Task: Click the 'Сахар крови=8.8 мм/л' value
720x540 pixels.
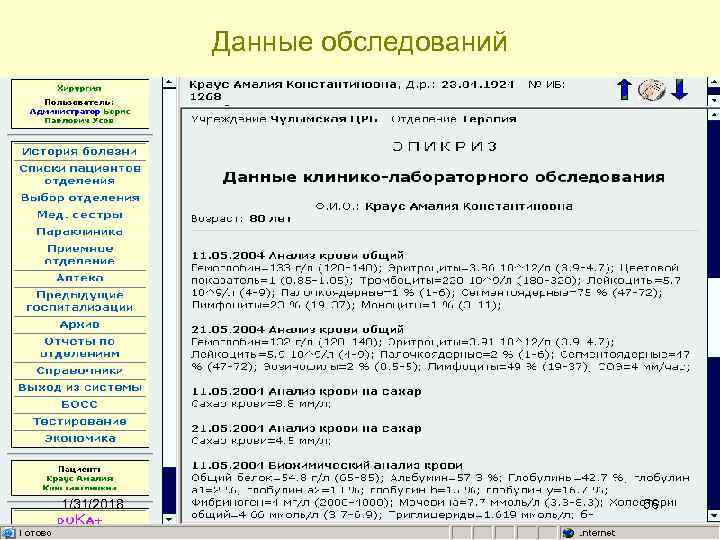Action: [261, 404]
